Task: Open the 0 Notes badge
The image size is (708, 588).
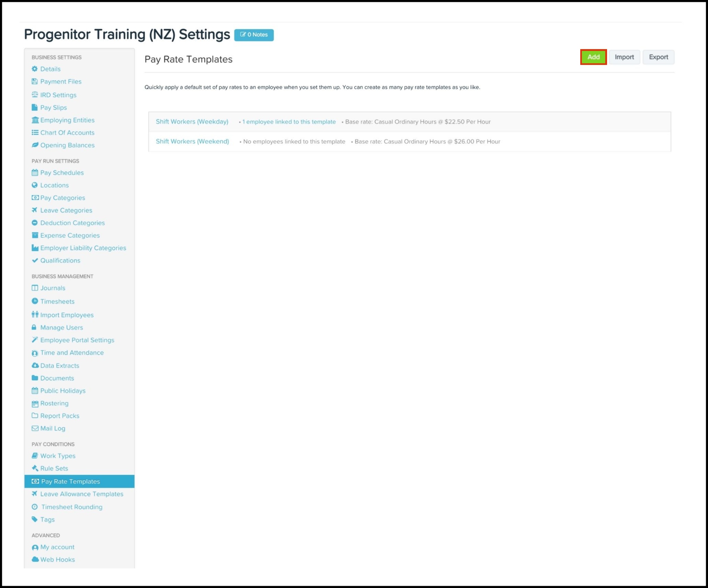Action: [254, 35]
